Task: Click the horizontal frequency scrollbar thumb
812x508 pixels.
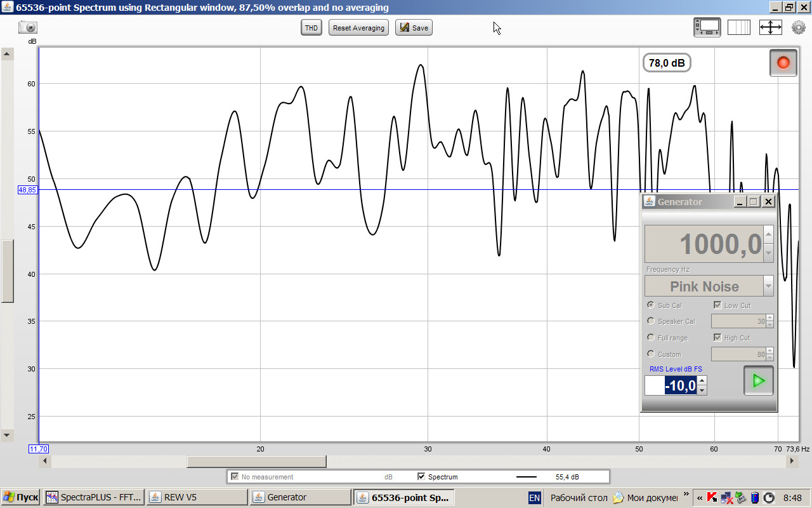Action: tap(256, 462)
